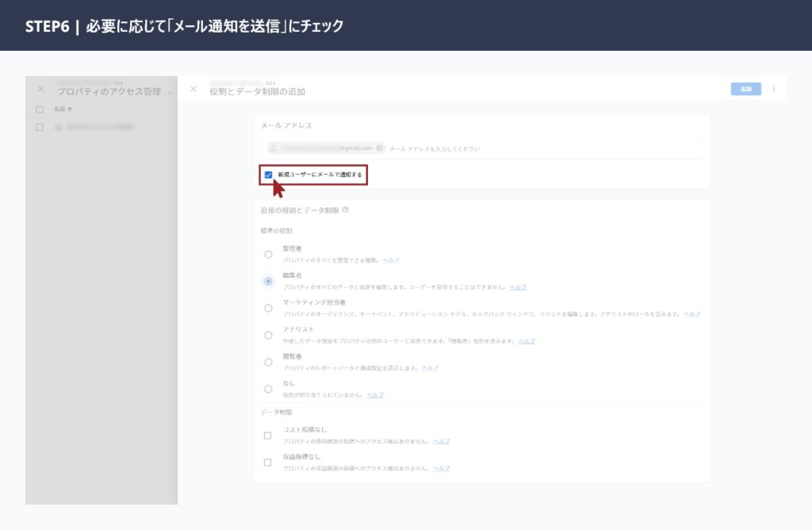Screen dimensions: 812x530
Task: Select the アナリスト role
Action: [268, 335]
